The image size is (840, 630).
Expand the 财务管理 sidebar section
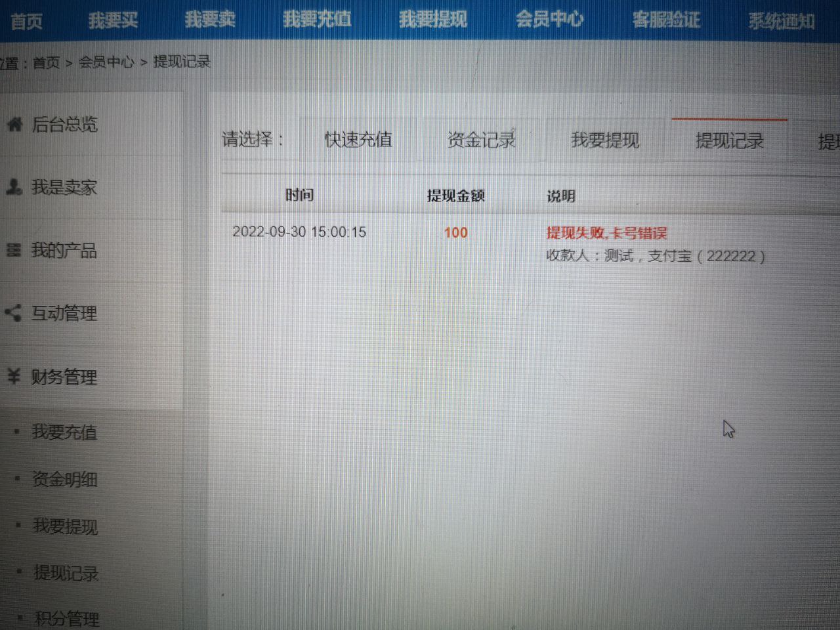64,377
